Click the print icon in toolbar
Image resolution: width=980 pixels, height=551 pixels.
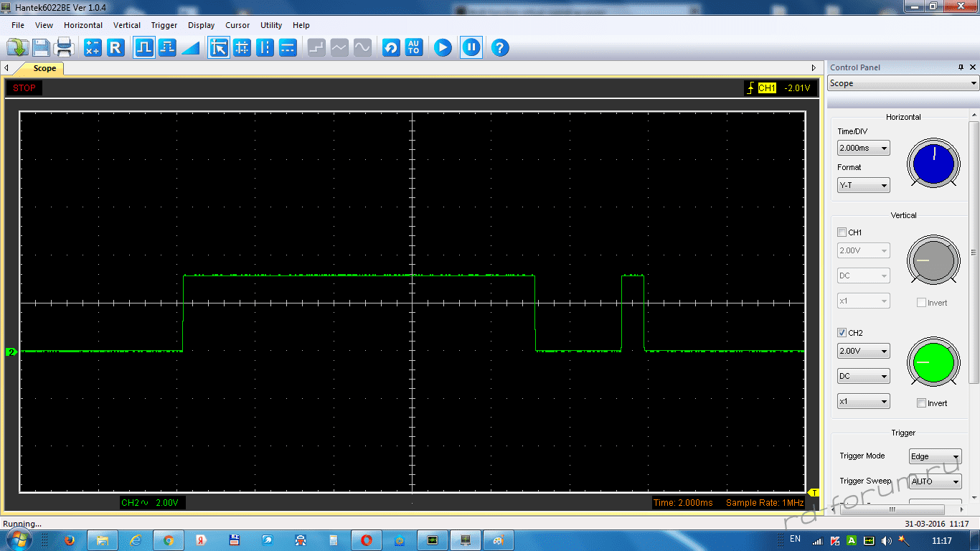click(64, 48)
